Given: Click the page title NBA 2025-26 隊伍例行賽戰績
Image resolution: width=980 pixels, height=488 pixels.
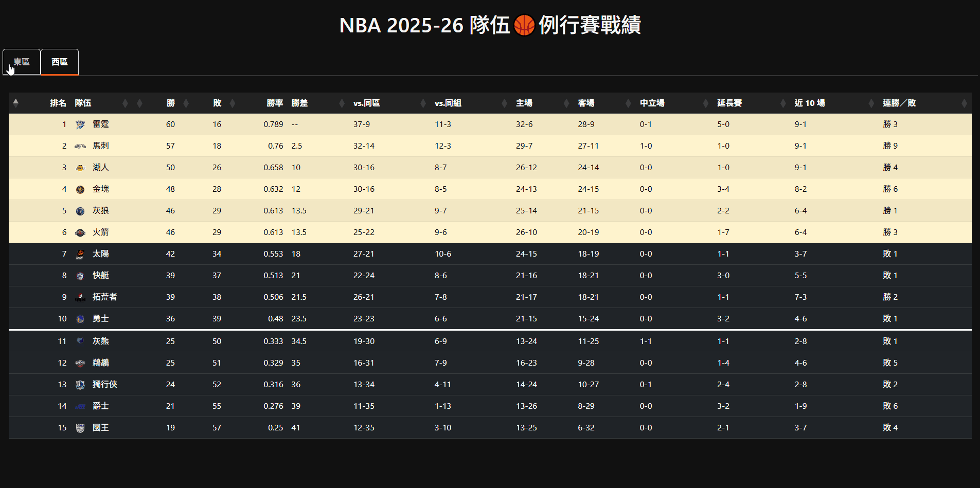Looking at the screenshot, I should click(x=490, y=25).
